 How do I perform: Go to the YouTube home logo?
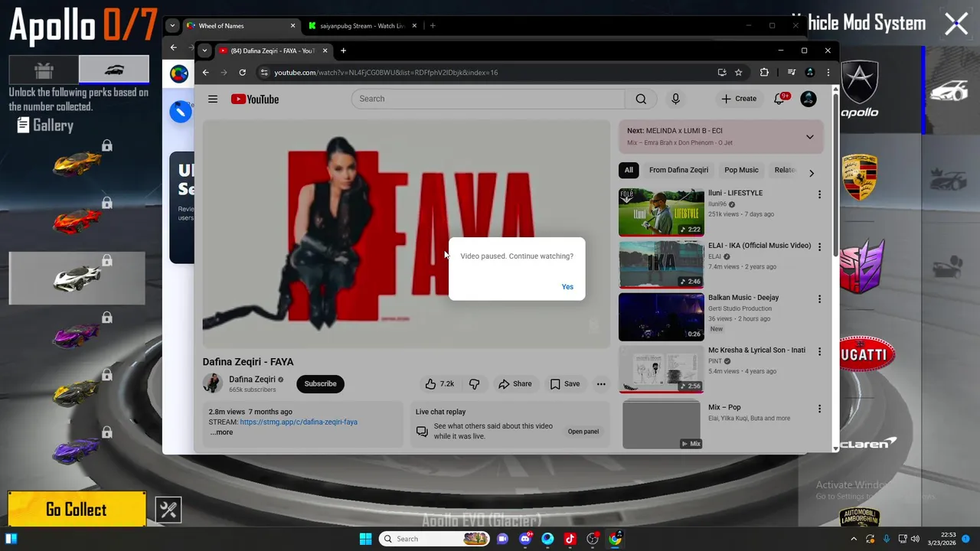(x=255, y=99)
